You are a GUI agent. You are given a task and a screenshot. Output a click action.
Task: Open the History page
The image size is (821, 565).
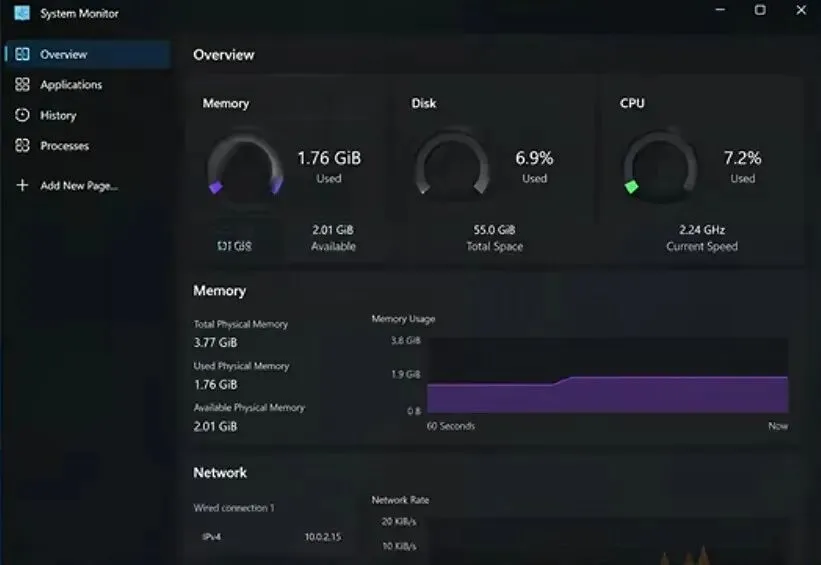(87, 115)
